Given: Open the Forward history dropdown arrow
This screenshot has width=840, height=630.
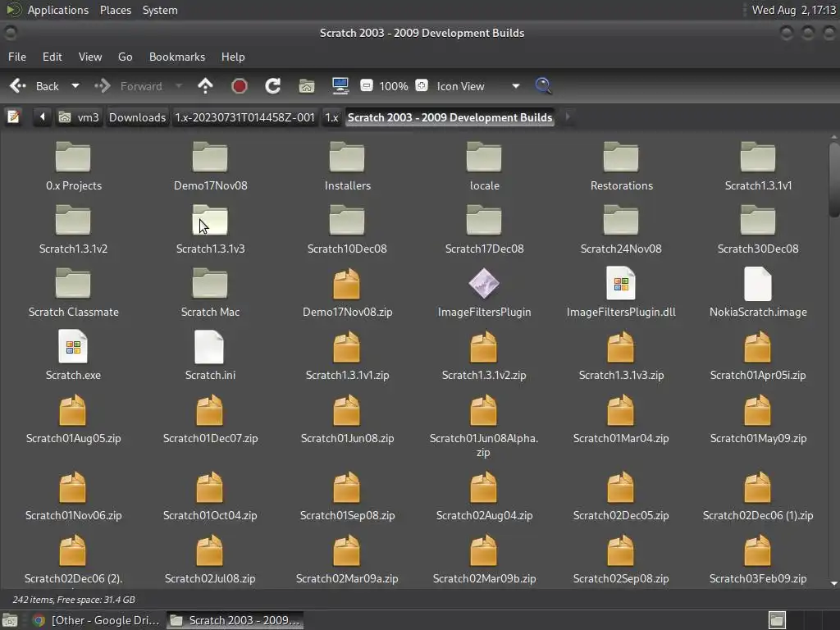Looking at the screenshot, I should [179, 85].
